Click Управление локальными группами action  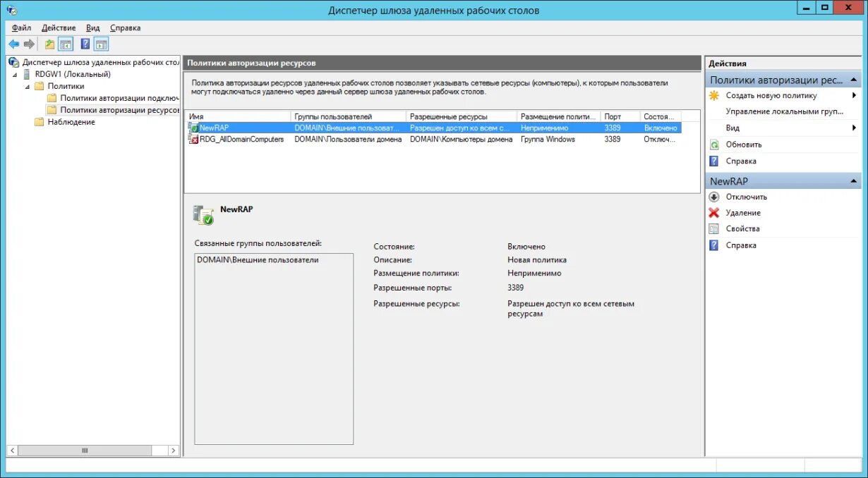(785, 111)
